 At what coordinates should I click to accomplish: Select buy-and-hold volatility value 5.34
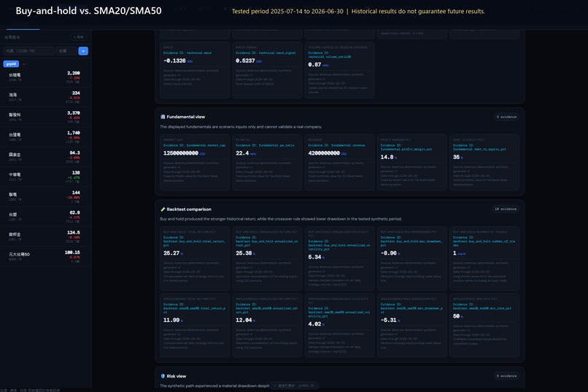point(314,257)
